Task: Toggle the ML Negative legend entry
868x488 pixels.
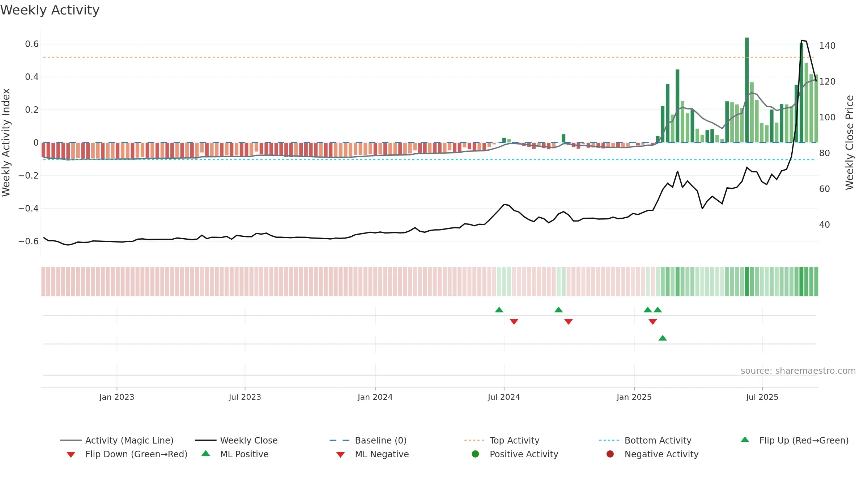Action: point(373,454)
